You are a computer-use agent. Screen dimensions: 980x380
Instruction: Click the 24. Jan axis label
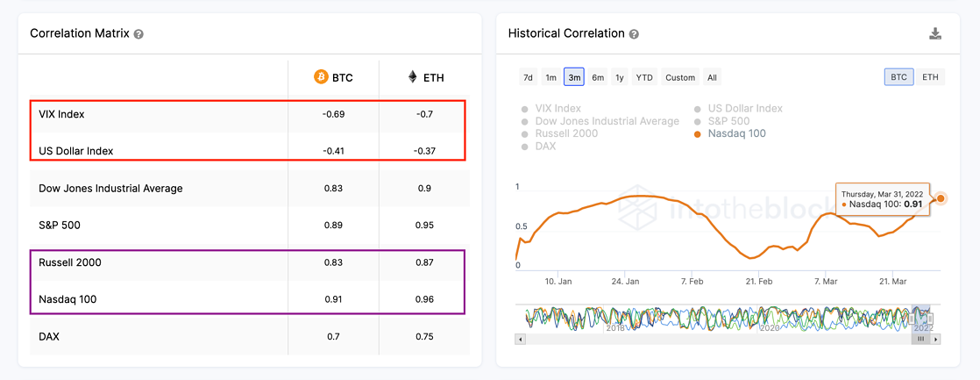coord(625,281)
